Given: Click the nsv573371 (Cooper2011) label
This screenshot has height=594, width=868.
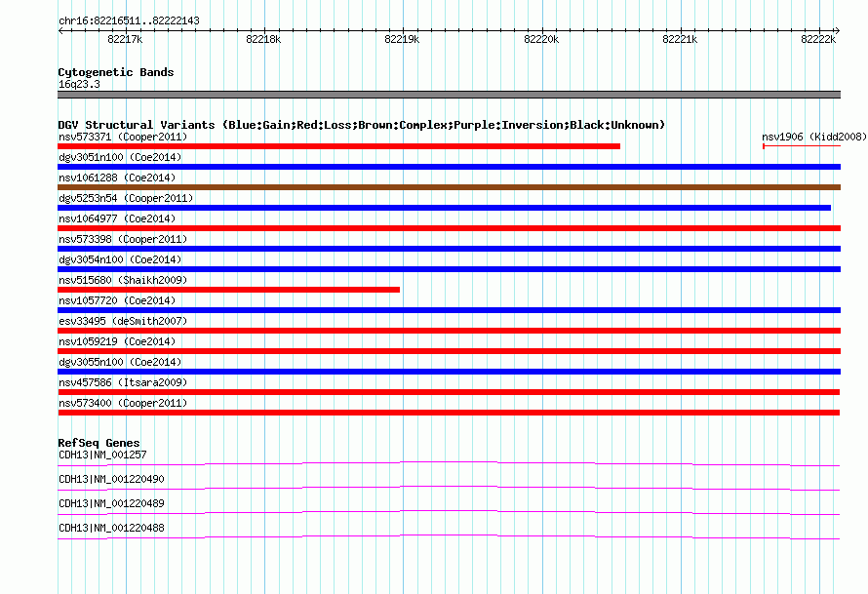Looking at the screenshot, I should tap(123, 137).
